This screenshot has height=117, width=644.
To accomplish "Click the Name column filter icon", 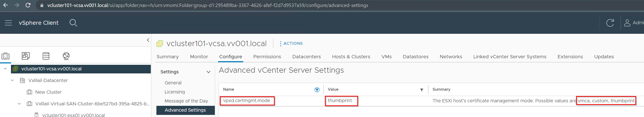I will [317, 90].
